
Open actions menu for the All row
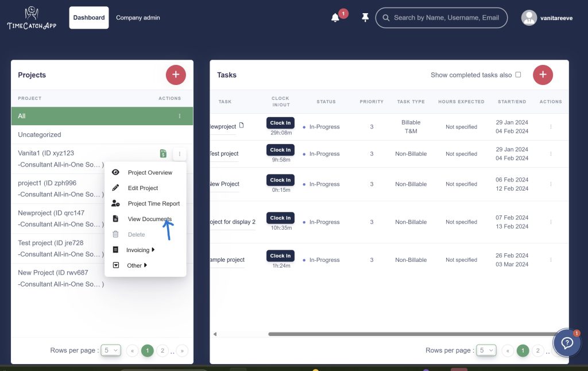(180, 116)
